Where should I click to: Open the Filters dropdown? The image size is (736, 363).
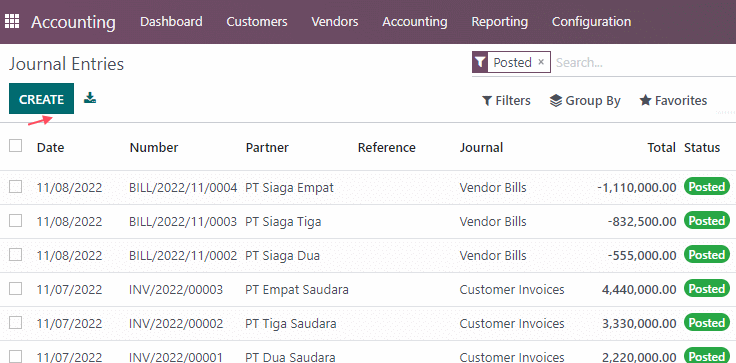point(506,100)
